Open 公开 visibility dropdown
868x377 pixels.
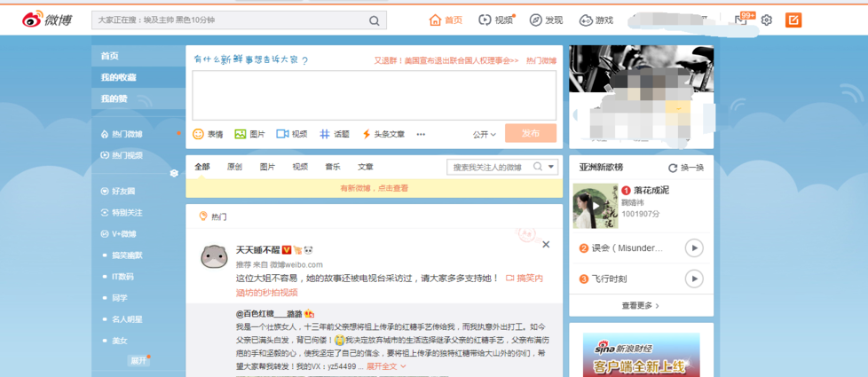485,135
